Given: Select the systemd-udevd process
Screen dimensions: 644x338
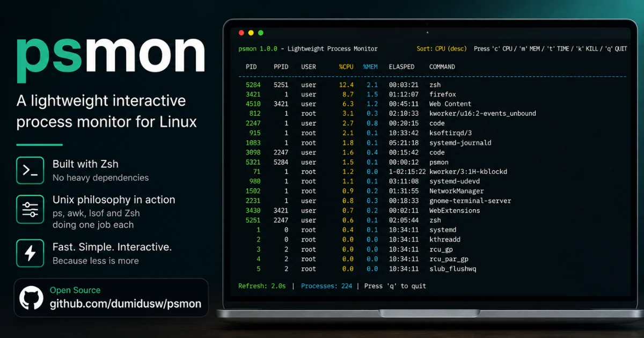Looking at the screenshot, I should [x=454, y=181].
